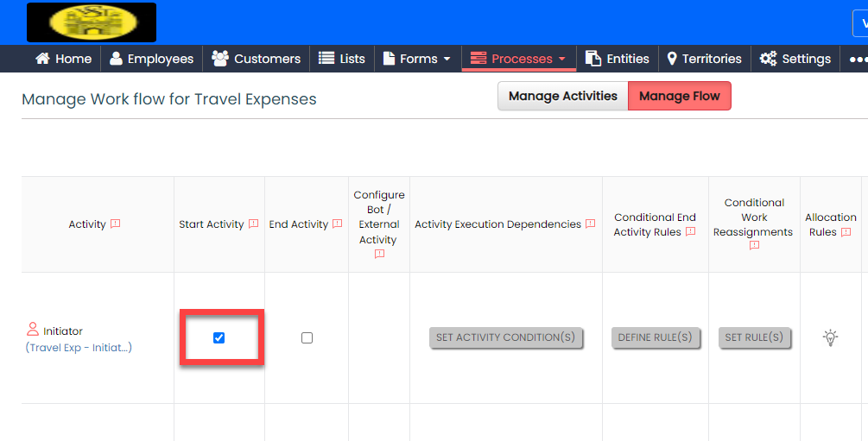Expand the Processes dropdown menu

pyautogui.click(x=518, y=59)
